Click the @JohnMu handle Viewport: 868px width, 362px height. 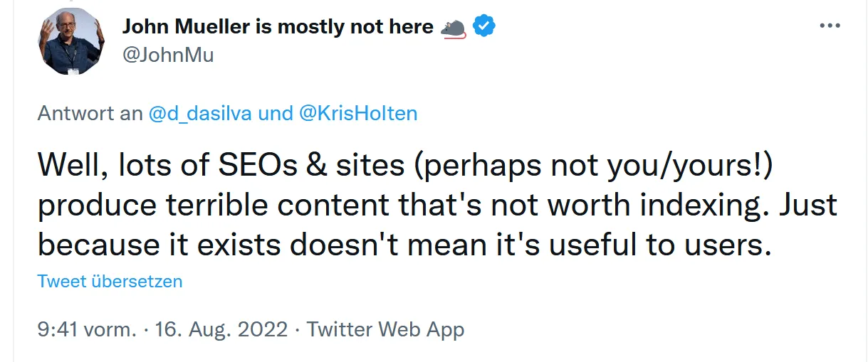pyautogui.click(x=168, y=55)
